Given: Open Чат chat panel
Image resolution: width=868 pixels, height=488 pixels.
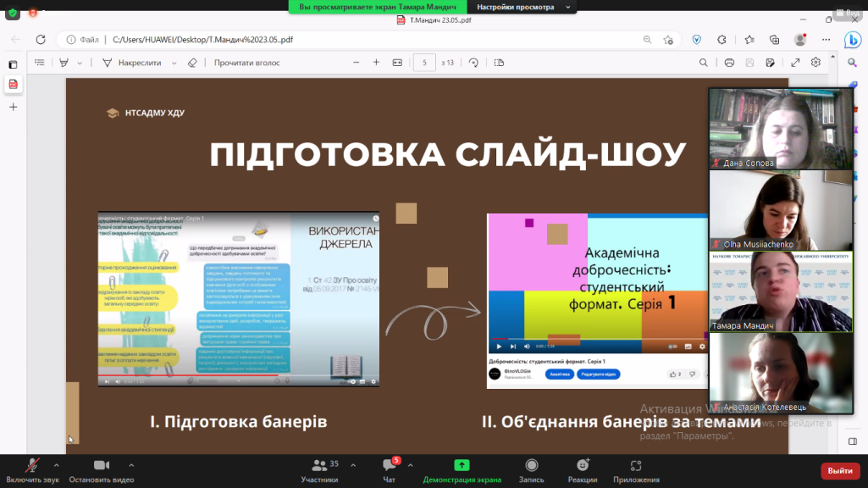Looking at the screenshot, I should pyautogui.click(x=390, y=471).
